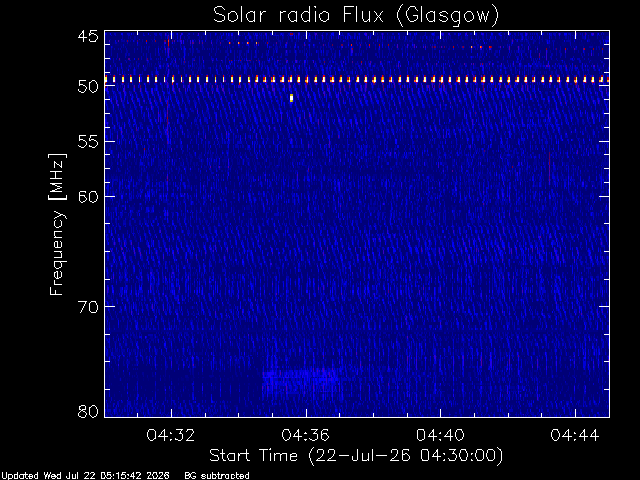Click the Updated timestamp text
The image size is (640, 480).
(85, 476)
